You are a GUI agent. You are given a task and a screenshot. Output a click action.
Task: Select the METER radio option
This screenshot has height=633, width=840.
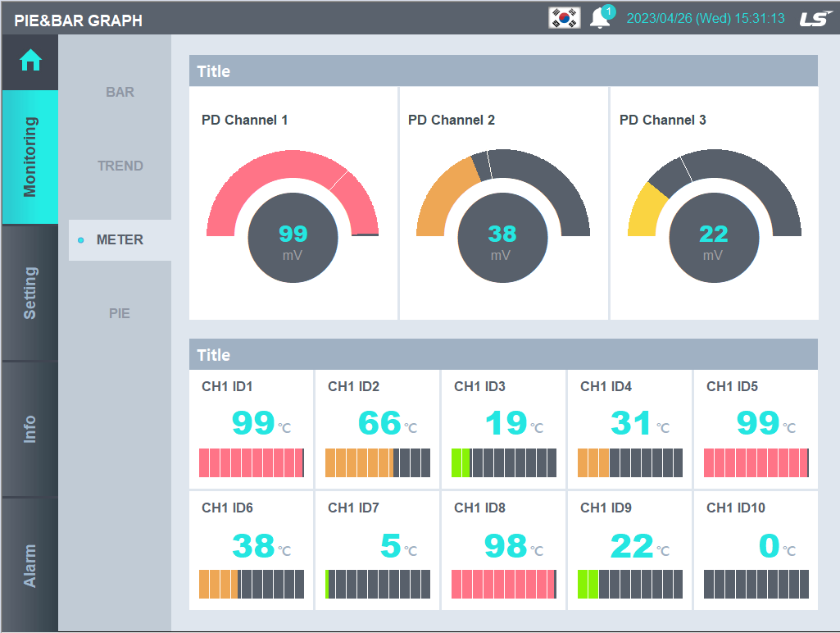coord(120,239)
